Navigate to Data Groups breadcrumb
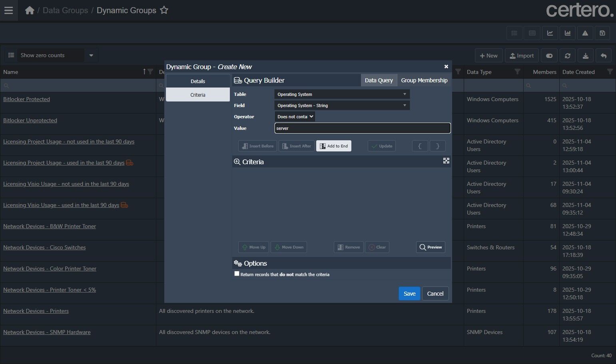This screenshot has width=616, height=364. pyautogui.click(x=65, y=10)
